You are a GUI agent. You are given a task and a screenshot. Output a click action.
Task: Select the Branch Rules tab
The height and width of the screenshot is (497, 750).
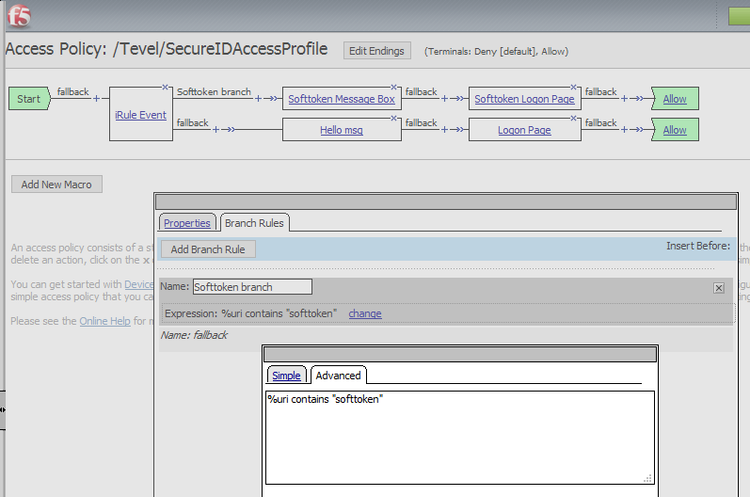(255, 223)
